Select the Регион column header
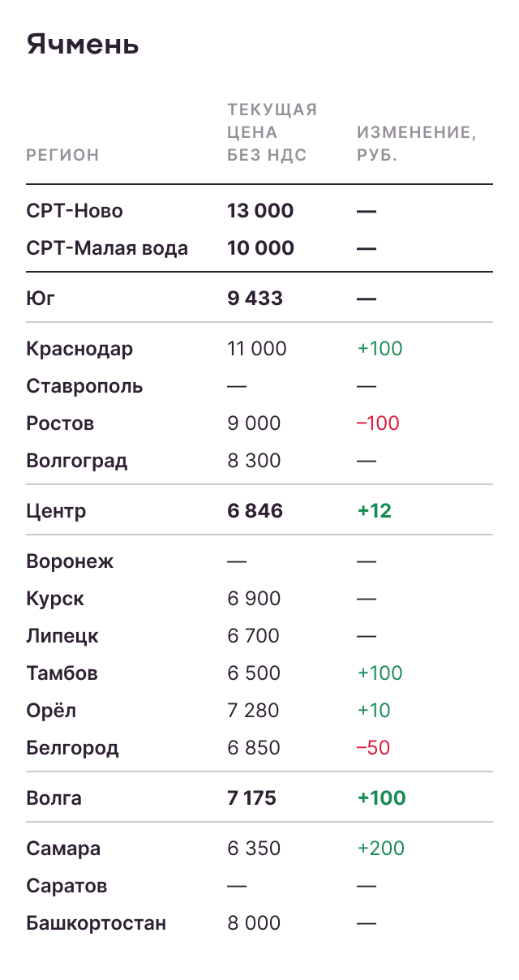 tap(62, 155)
